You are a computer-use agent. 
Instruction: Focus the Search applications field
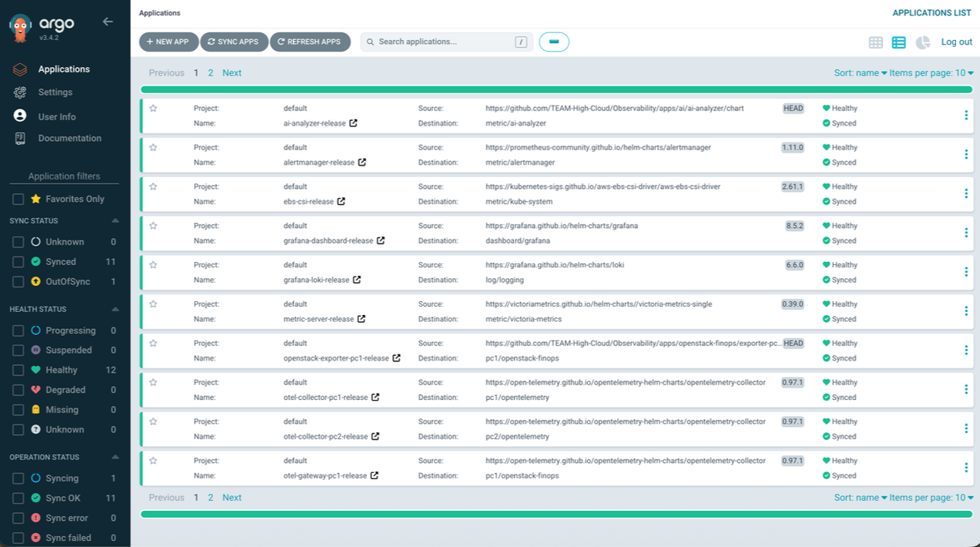point(447,42)
